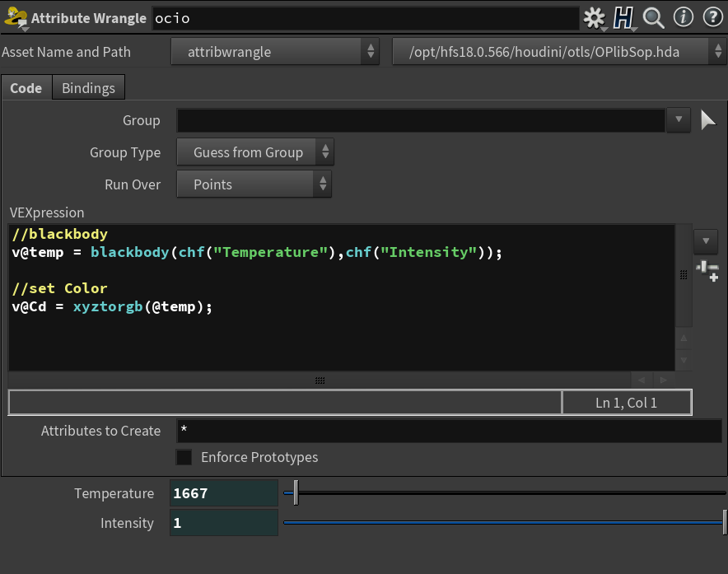This screenshot has height=574, width=728.
Task: Click the code editor scroll up arrow
Action: point(684,338)
